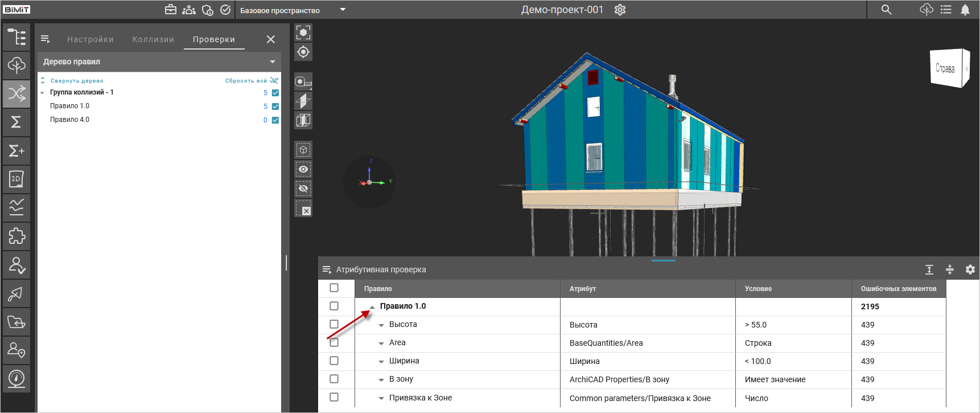Click Сбросить всё reset link
Viewport: 980px width, 413px height.
[x=246, y=81]
